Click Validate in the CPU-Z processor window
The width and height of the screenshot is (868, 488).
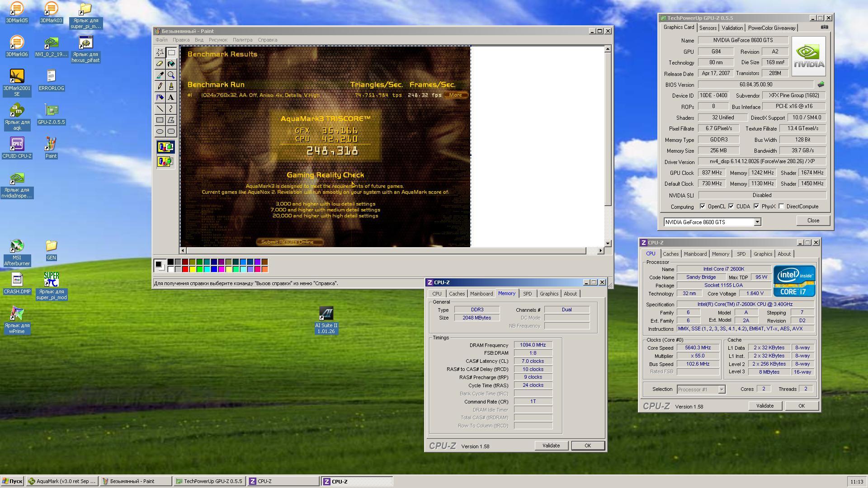click(x=764, y=406)
